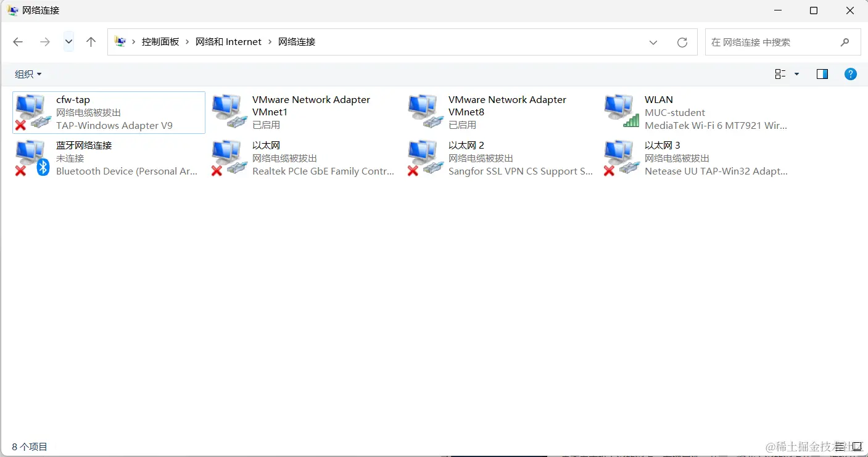Viewport: 868px width, 457px height.
Task: Click Sangfor SSL VPN CS Support text
Action: pos(520,171)
